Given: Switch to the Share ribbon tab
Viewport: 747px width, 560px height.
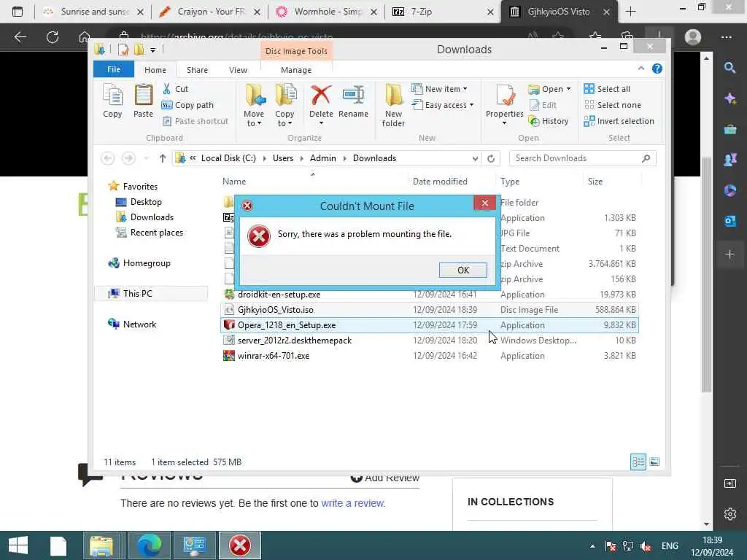Looking at the screenshot, I should coord(197,70).
